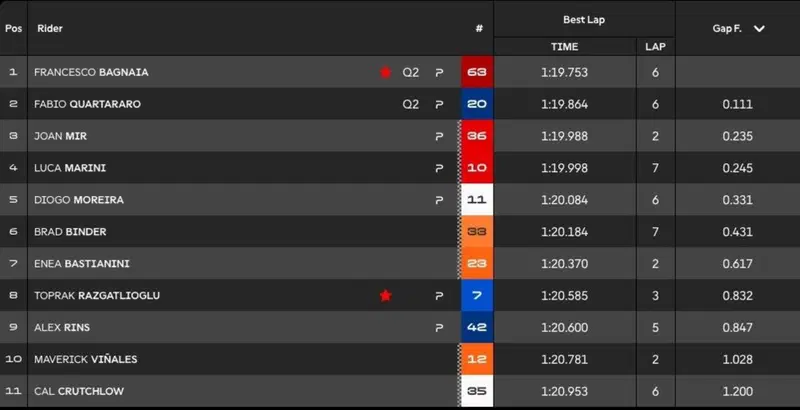Open rider Brad Binder's row
This screenshot has width=800, height=410.
tap(400, 232)
